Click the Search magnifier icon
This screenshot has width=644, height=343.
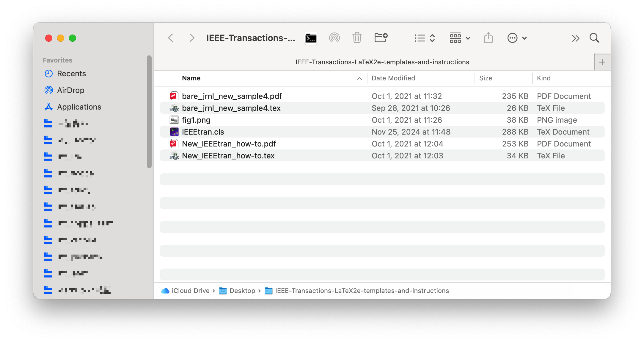(594, 38)
